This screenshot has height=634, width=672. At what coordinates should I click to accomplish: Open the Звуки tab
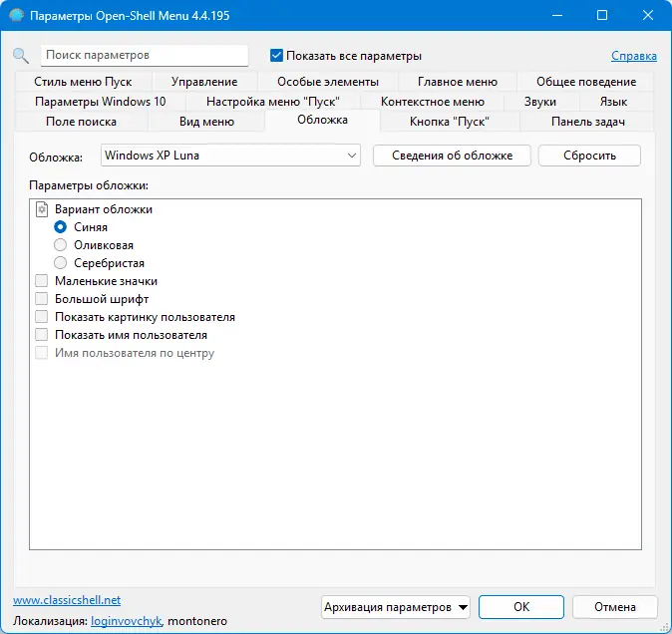(x=540, y=102)
